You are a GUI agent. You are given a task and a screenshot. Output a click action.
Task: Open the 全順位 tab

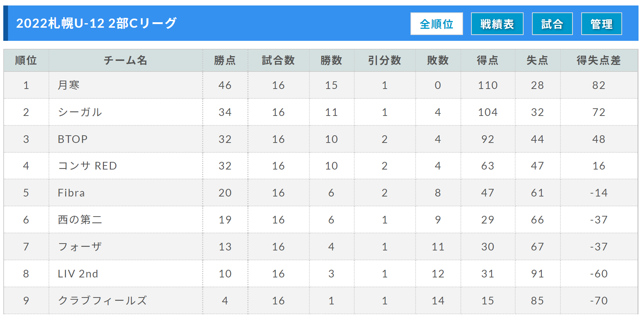coord(436,24)
